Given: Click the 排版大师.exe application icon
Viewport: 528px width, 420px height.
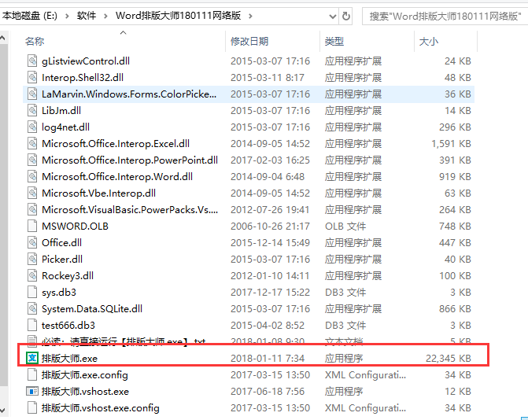Looking at the screenshot, I should [x=32, y=358].
